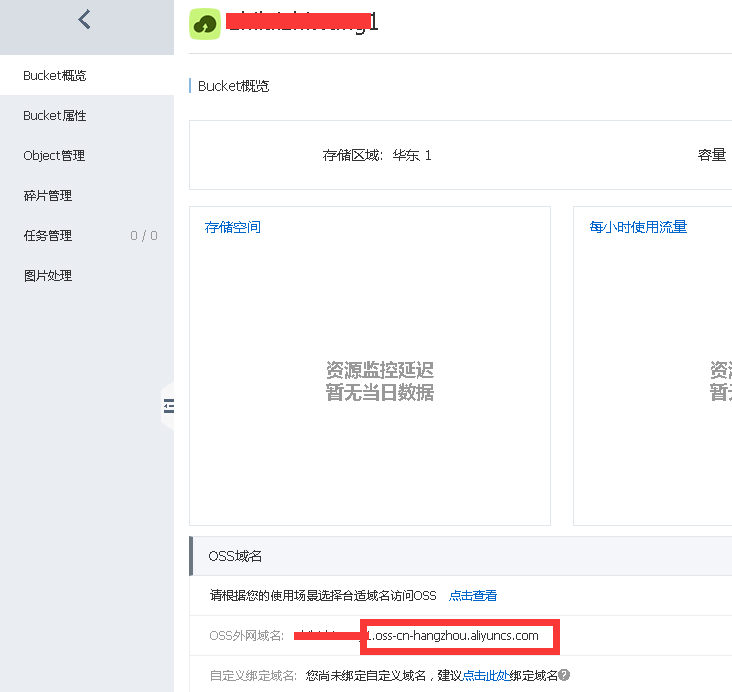Click the Bucket概览 page heading
Image resolution: width=732 pixels, height=692 pixels.
233,86
